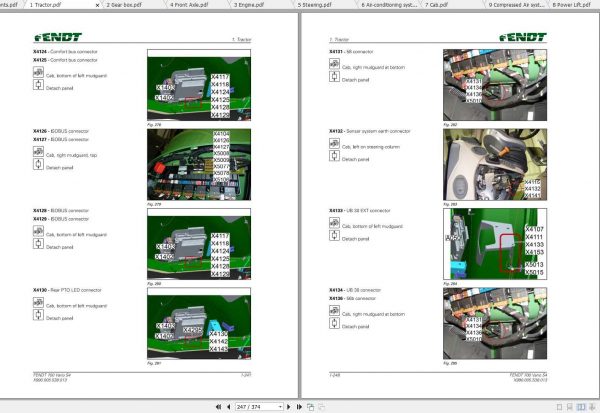600x413 pixels.
Task: Click the detach panel icon under X4129
Action: pyautogui.click(x=38, y=243)
